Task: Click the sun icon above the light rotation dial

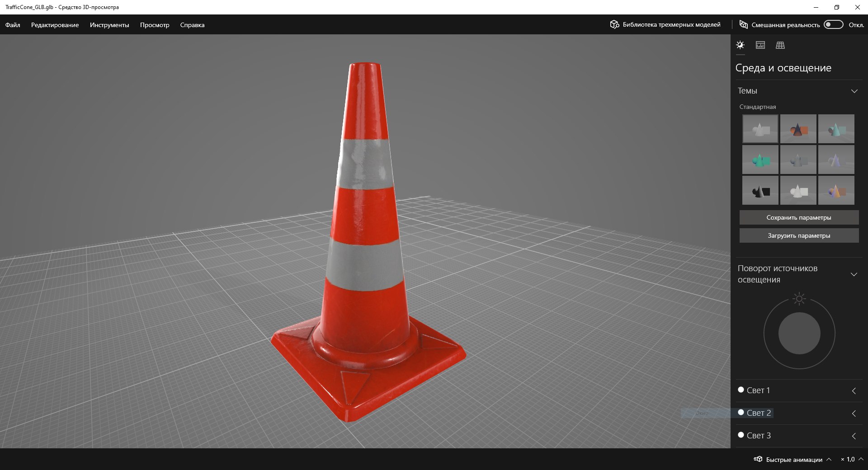Action: pos(799,299)
